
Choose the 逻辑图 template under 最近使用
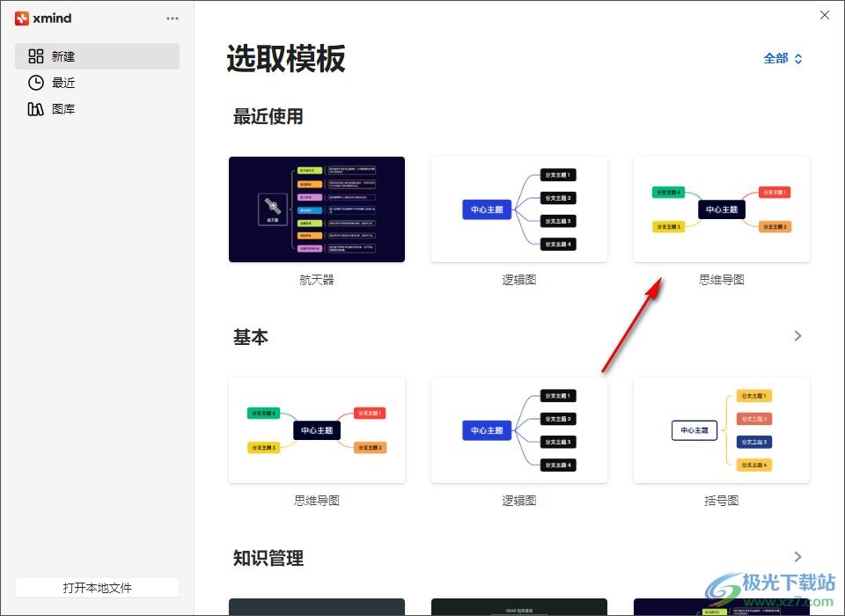tap(519, 209)
